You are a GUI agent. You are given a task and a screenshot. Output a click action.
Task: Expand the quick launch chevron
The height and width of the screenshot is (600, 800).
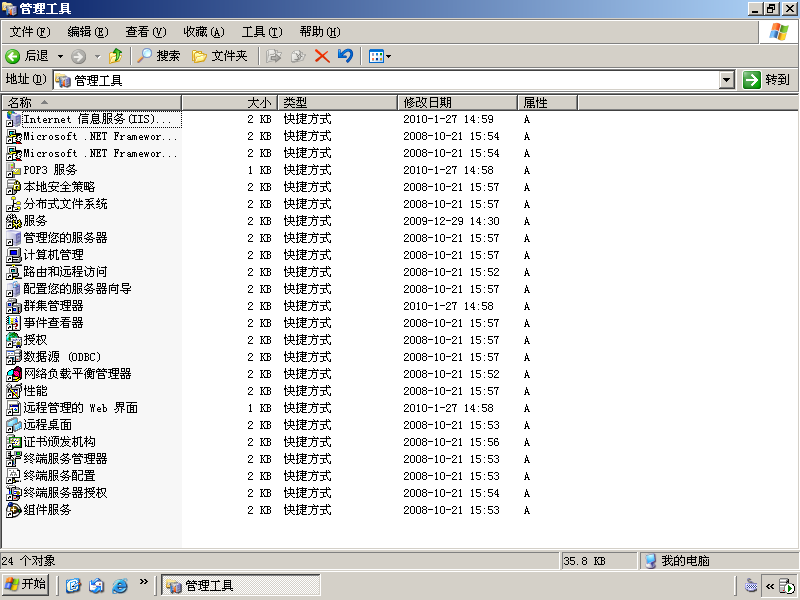point(143,581)
